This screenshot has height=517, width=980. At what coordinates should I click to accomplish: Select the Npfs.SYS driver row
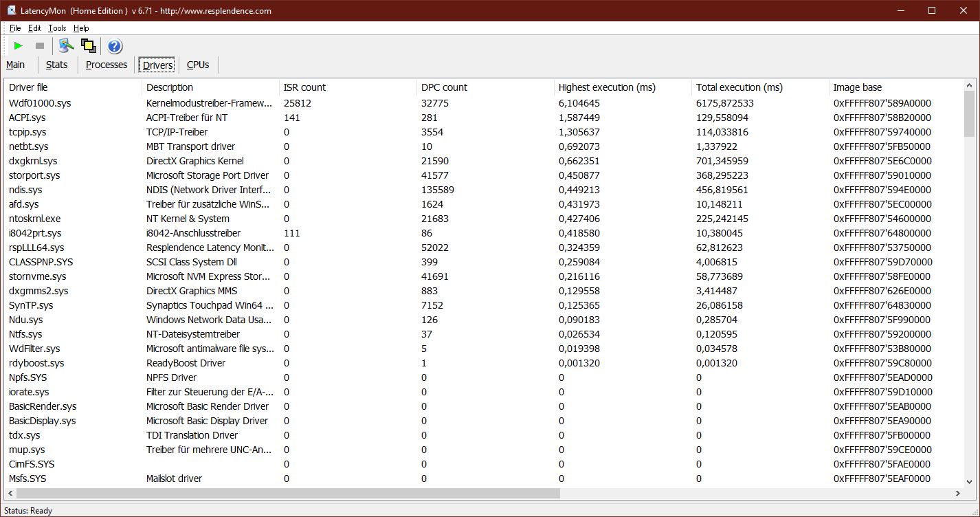point(484,377)
